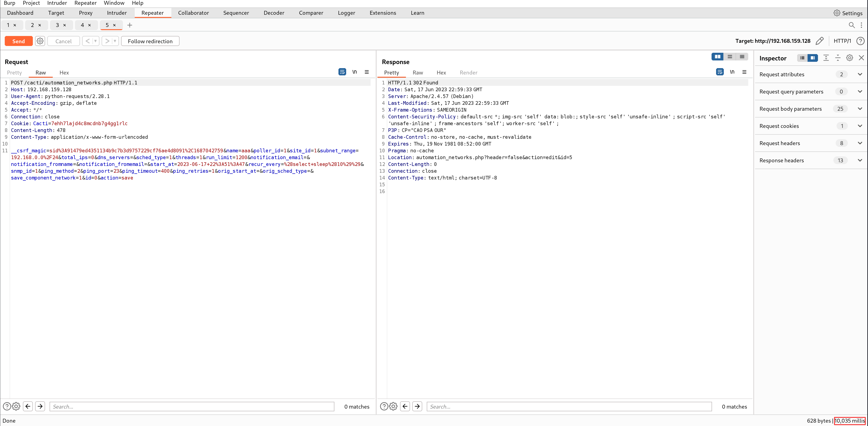Click Follow redirection button
Viewport: 868px width, 426px height.
click(150, 41)
